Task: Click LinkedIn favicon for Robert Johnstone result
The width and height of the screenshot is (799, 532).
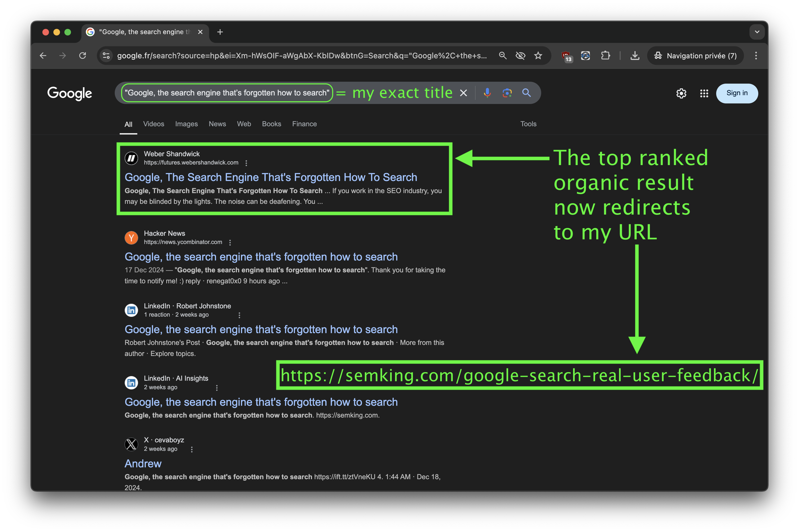Action: [131, 311]
